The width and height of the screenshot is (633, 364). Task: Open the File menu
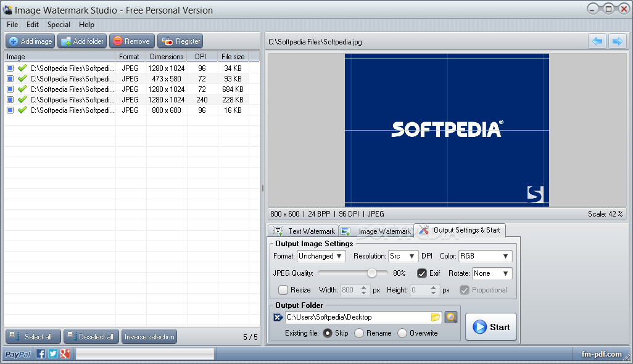[12, 25]
